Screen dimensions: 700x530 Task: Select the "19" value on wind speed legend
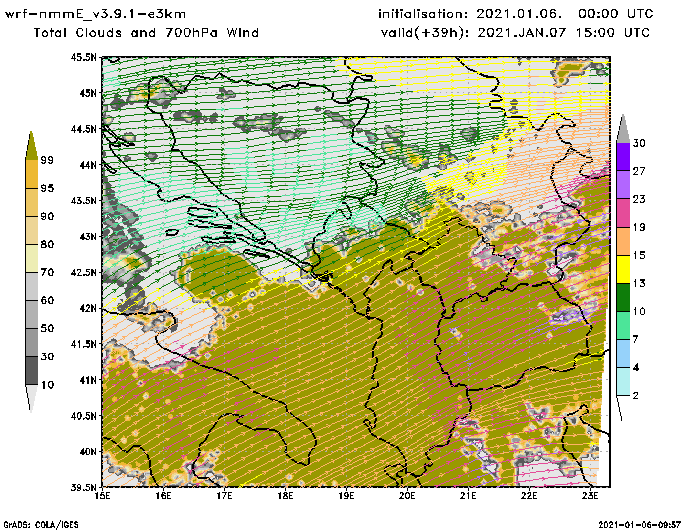(639, 227)
